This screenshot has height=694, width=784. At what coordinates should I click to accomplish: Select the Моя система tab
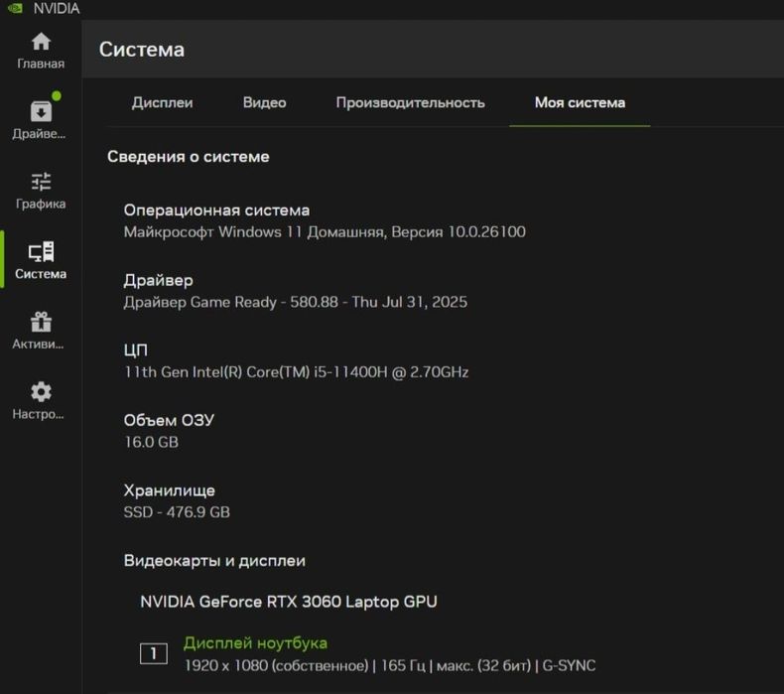pos(580,102)
